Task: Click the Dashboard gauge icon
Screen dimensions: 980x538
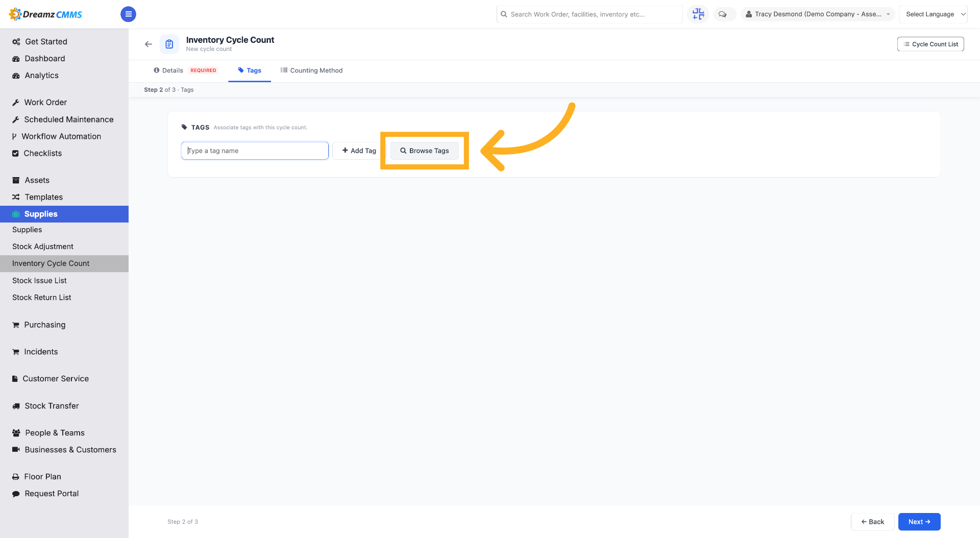Action: tap(16, 59)
